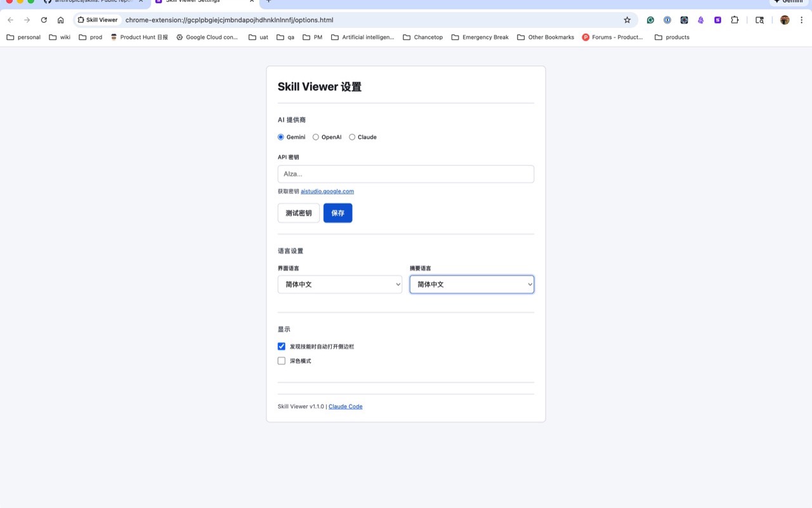Open the Grammarly extension icon
Screen dimensions: 812x508
(650, 20)
